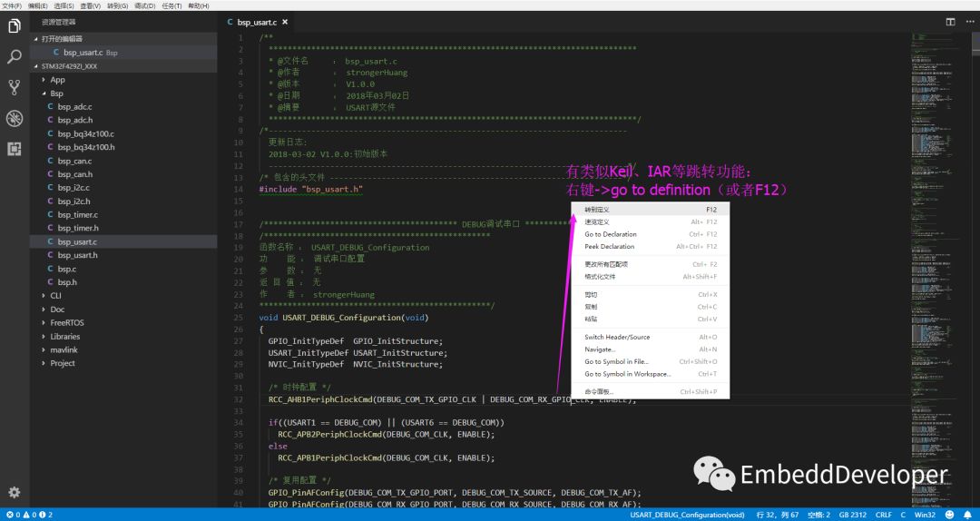Open bsp_usart.h in file tree
The height and width of the screenshot is (521, 980).
pos(123,255)
